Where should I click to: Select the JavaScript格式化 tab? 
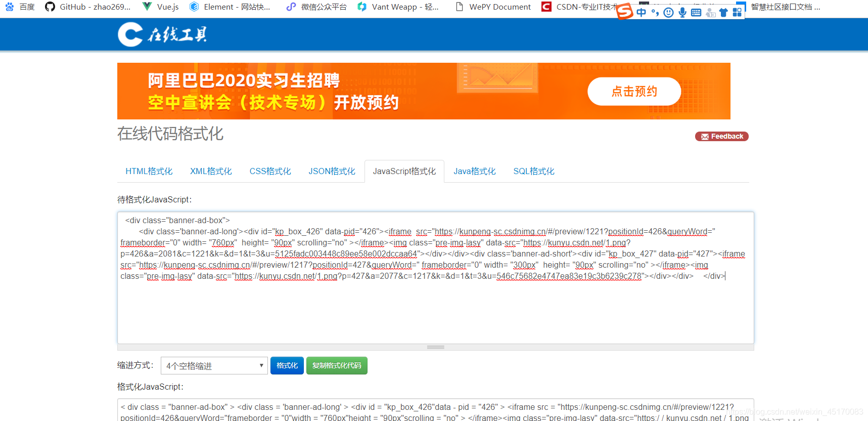coord(404,171)
